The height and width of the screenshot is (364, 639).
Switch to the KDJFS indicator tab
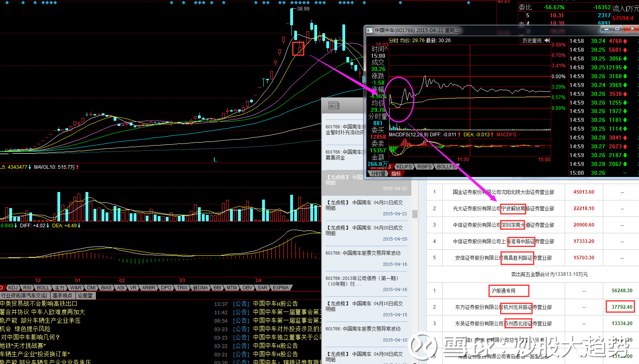(404, 167)
